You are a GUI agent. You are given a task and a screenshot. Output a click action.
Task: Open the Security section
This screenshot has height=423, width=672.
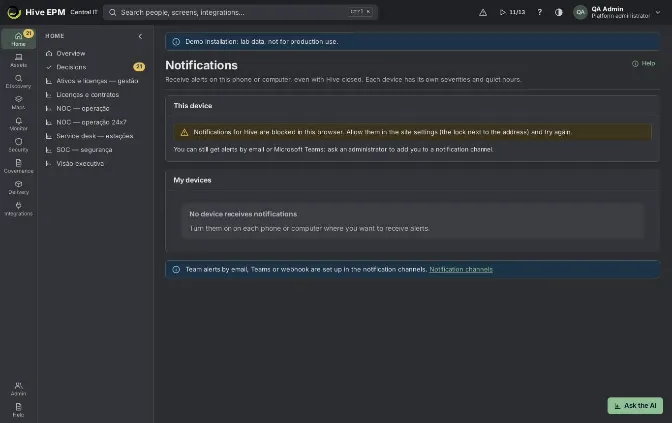[x=18, y=145]
